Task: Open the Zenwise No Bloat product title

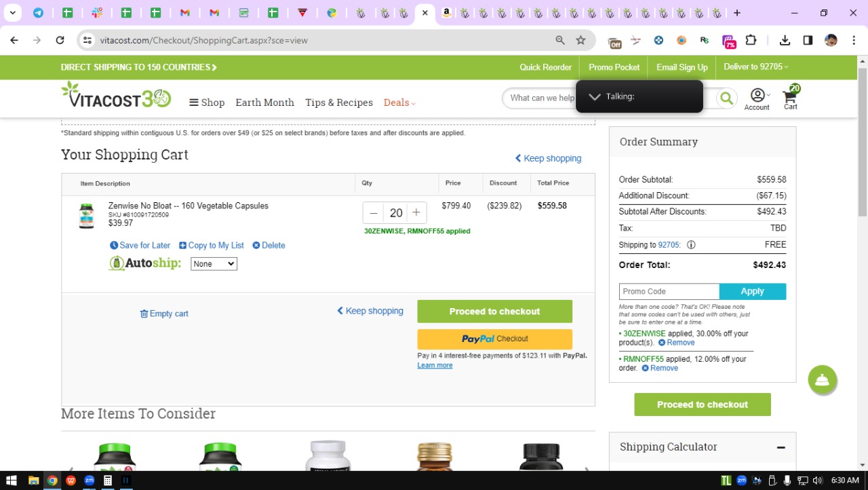Action: pos(189,206)
